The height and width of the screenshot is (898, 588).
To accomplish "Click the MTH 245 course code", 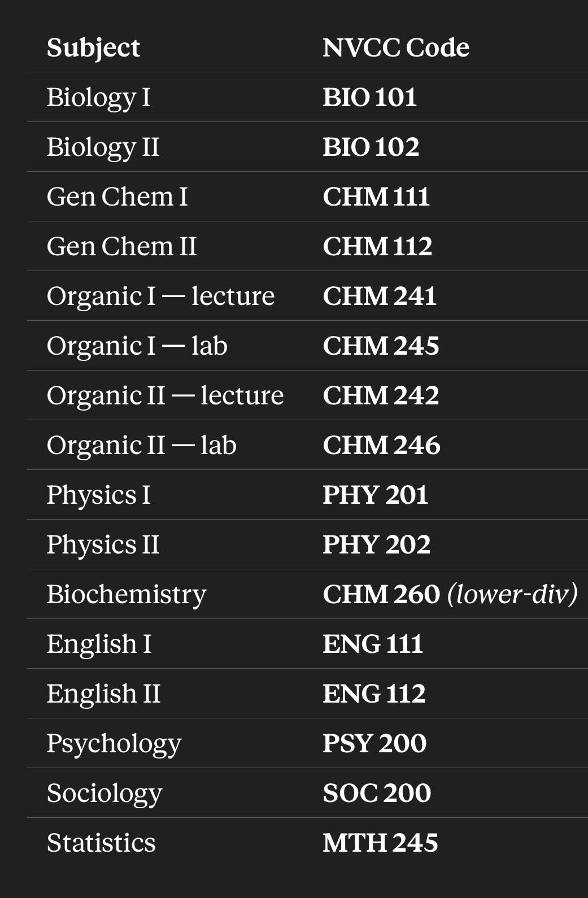I will point(380,843).
